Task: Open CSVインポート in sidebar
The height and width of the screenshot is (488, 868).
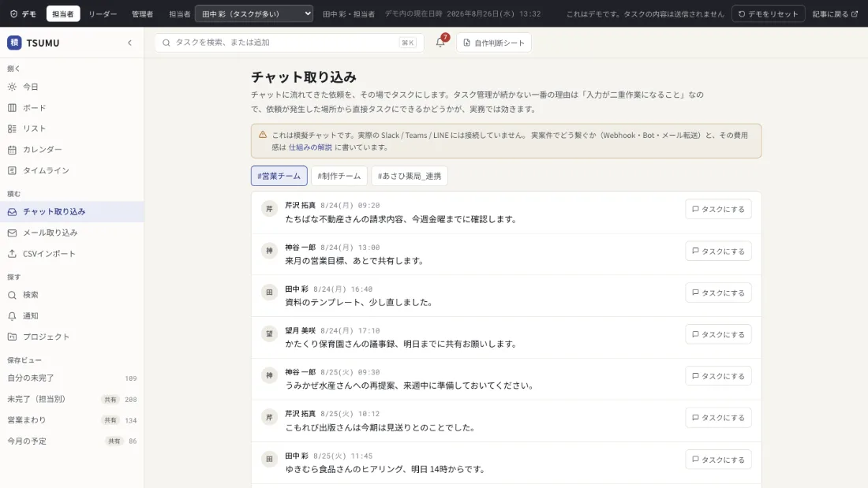Action: pos(72,253)
